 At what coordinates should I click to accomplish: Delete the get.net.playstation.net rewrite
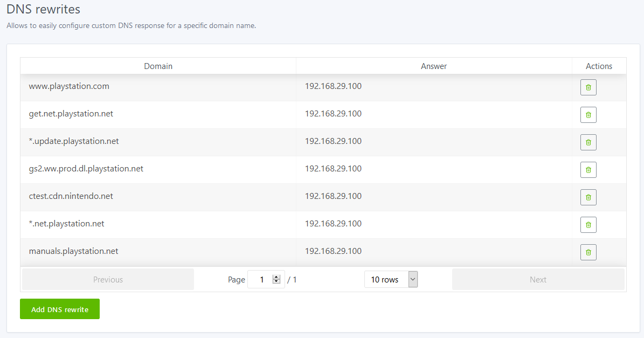click(588, 115)
